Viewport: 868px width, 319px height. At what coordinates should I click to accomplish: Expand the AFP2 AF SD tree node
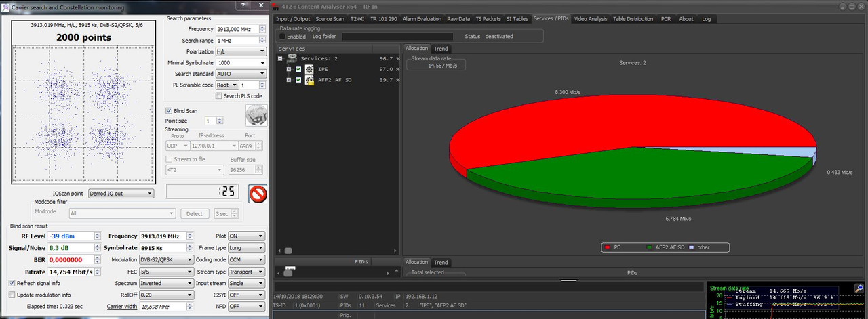click(x=289, y=80)
